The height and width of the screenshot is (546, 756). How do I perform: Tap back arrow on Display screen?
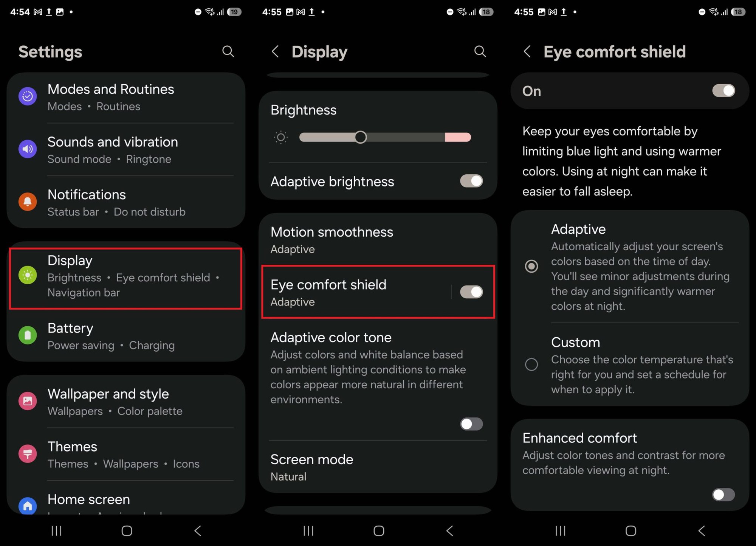tap(275, 52)
